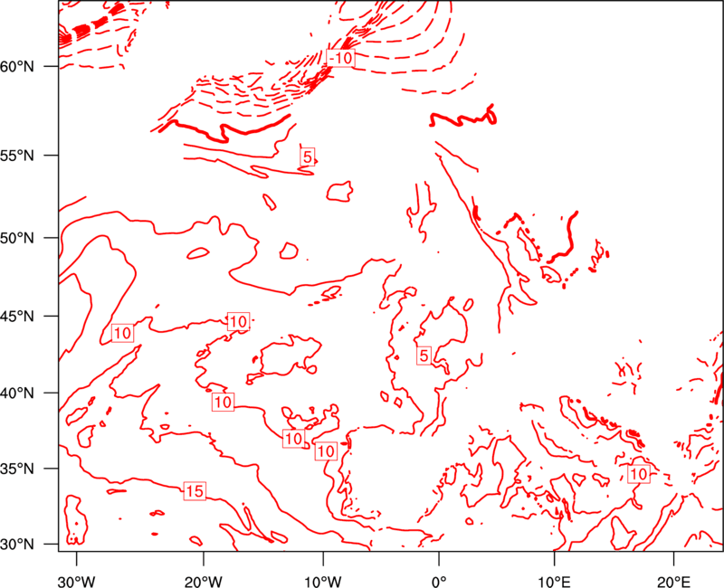Click the 30°N latitude axis label
The width and height of the screenshot is (724, 588).
[x=17, y=545]
